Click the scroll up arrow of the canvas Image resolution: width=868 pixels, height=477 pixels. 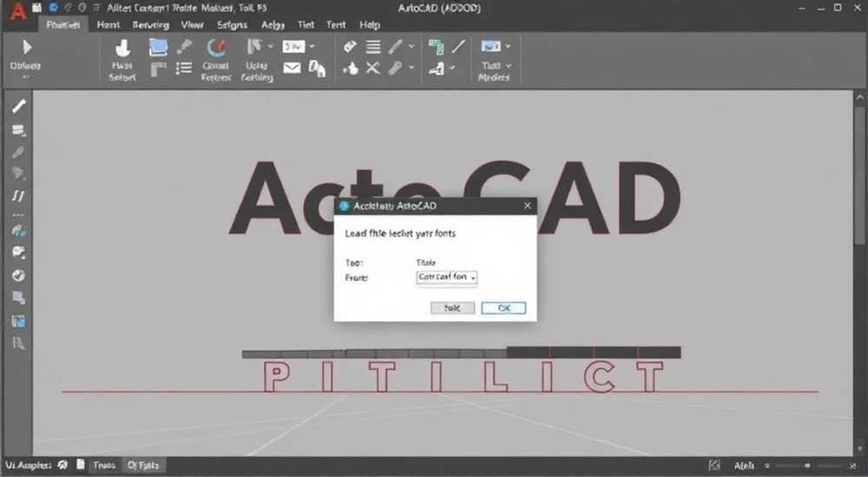(859, 97)
